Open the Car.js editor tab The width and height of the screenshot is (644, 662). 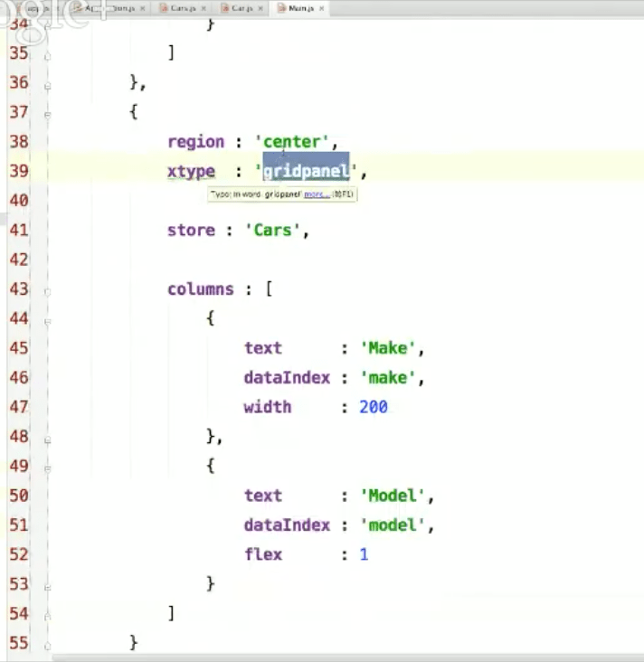[x=242, y=8]
